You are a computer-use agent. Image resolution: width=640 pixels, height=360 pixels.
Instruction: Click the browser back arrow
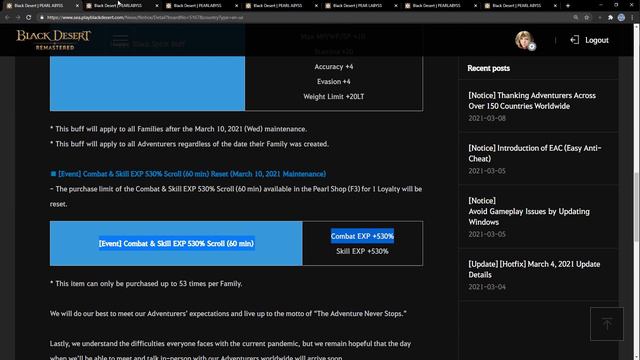[x=7, y=18]
